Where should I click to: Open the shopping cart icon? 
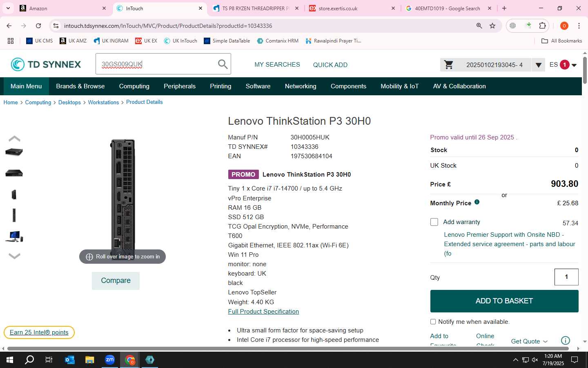[449, 65]
